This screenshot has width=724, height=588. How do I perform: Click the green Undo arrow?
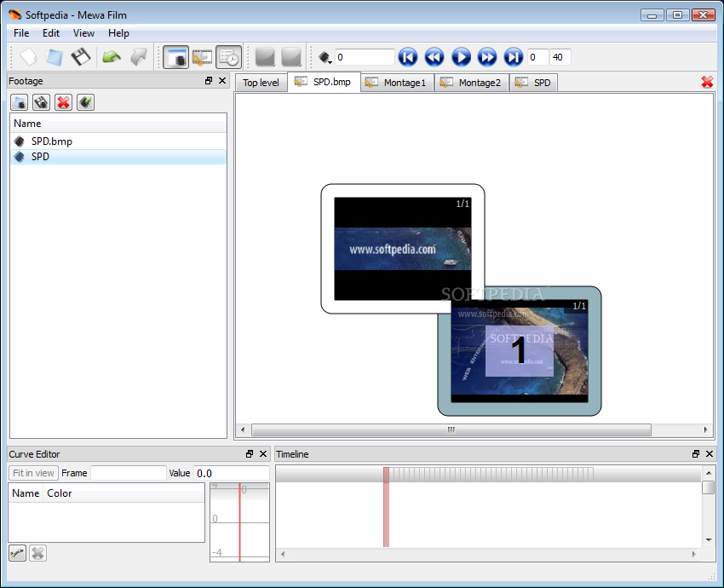click(112, 57)
